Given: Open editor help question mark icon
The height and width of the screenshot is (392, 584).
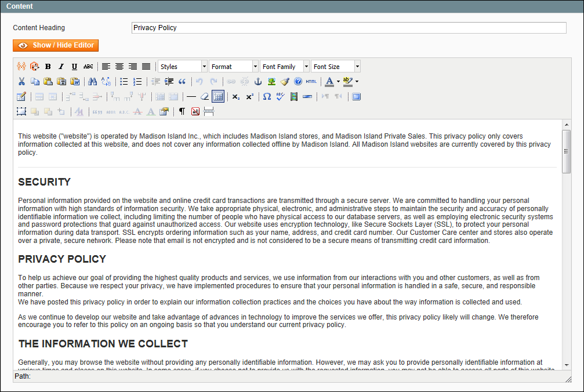Looking at the screenshot, I should [298, 81].
